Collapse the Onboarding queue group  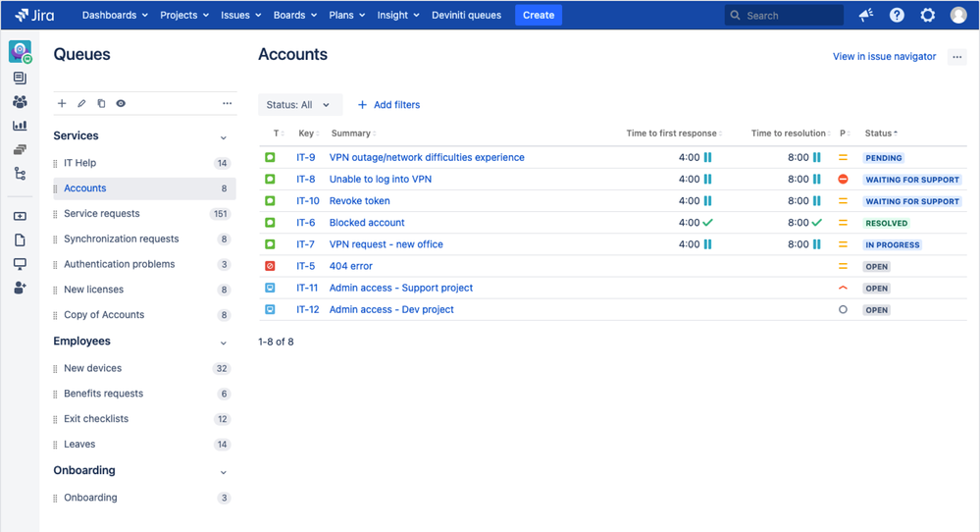[223, 472]
